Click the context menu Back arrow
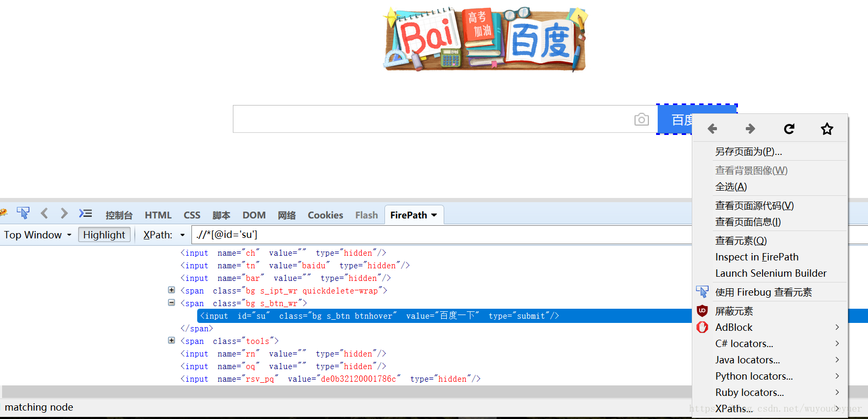This screenshot has width=868, height=419. click(712, 129)
